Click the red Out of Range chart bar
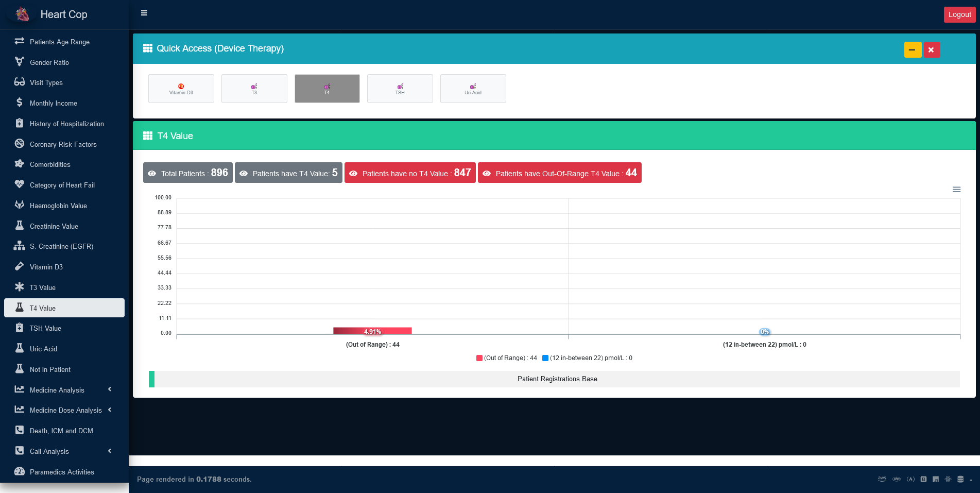980x493 pixels. point(372,331)
